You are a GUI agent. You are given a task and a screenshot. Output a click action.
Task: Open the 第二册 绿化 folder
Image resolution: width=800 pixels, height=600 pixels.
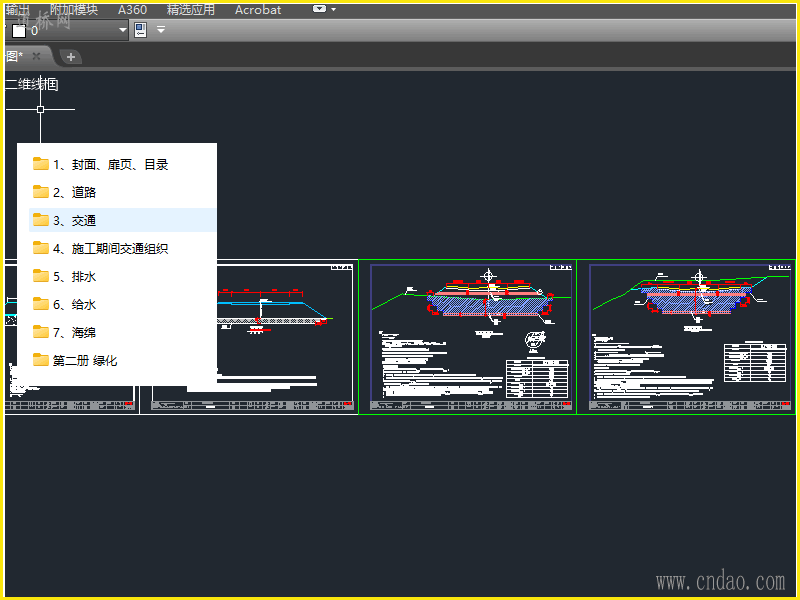pyautogui.click(x=122, y=361)
